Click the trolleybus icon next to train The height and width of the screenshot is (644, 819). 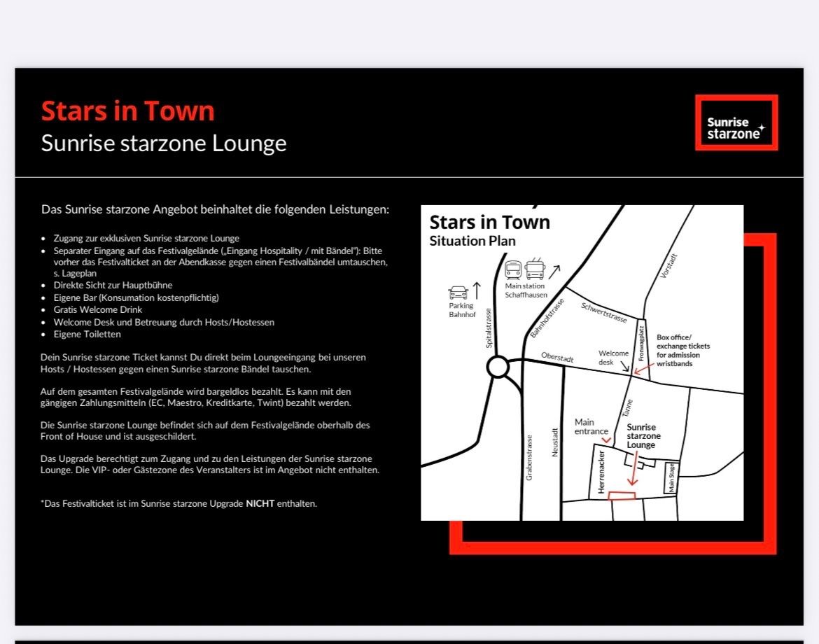(x=535, y=269)
